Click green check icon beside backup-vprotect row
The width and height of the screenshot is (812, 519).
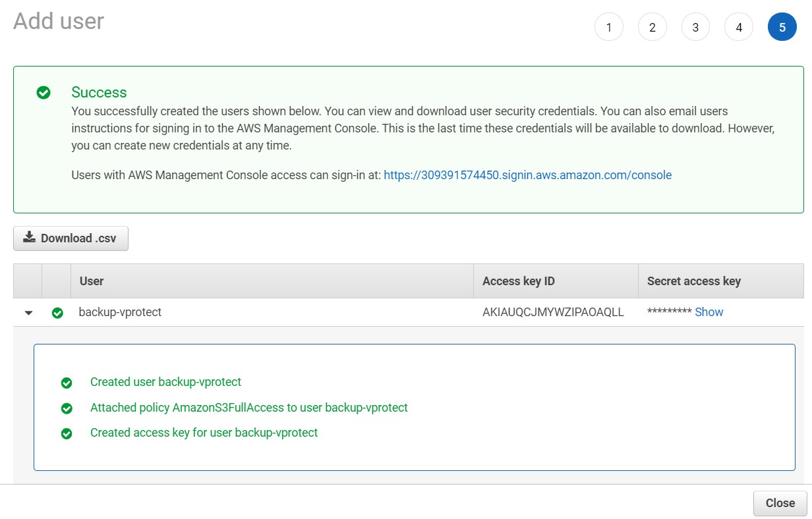click(57, 313)
